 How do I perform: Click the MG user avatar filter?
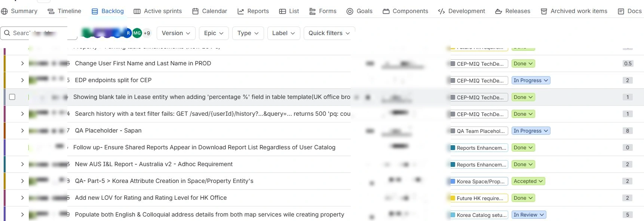point(137,33)
